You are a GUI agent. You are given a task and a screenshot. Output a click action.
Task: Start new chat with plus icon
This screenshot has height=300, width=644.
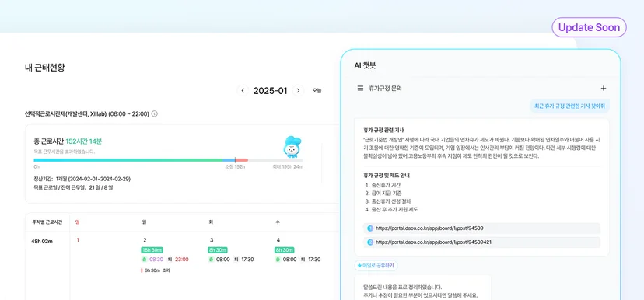(604, 89)
